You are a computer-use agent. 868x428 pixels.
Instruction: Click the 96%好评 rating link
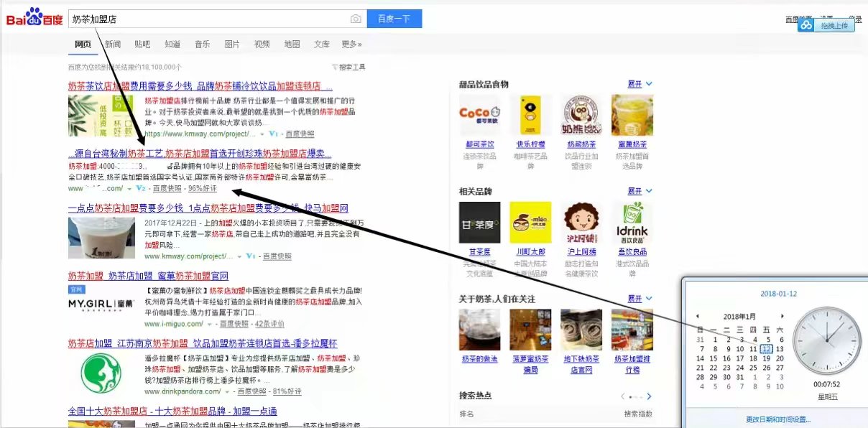pos(203,189)
